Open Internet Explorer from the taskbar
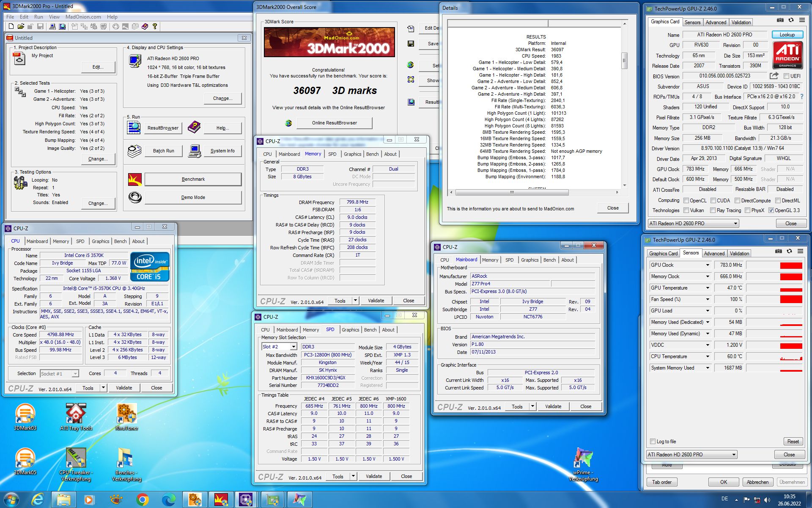The height and width of the screenshot is (508, 812). pyautogui.click(x=38, y=500)
